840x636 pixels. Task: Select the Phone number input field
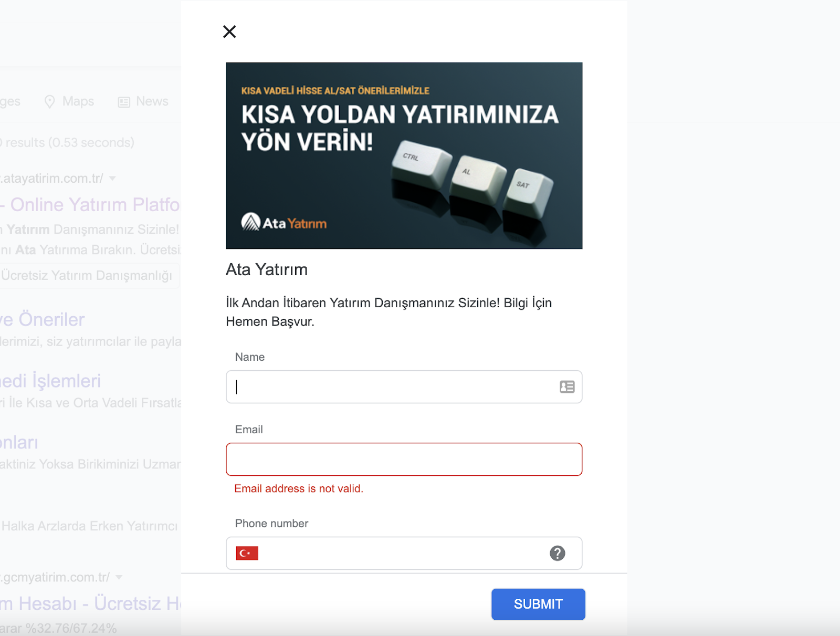tap(404, 553)
